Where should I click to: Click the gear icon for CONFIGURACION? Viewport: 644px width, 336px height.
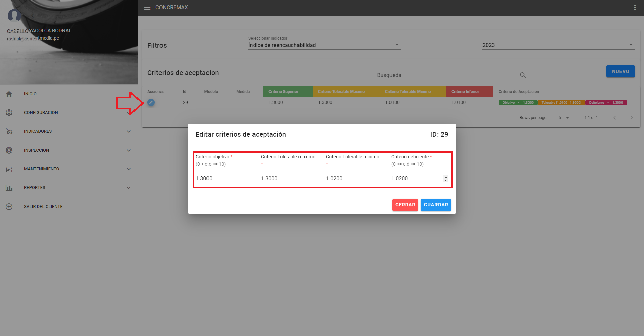9,113
